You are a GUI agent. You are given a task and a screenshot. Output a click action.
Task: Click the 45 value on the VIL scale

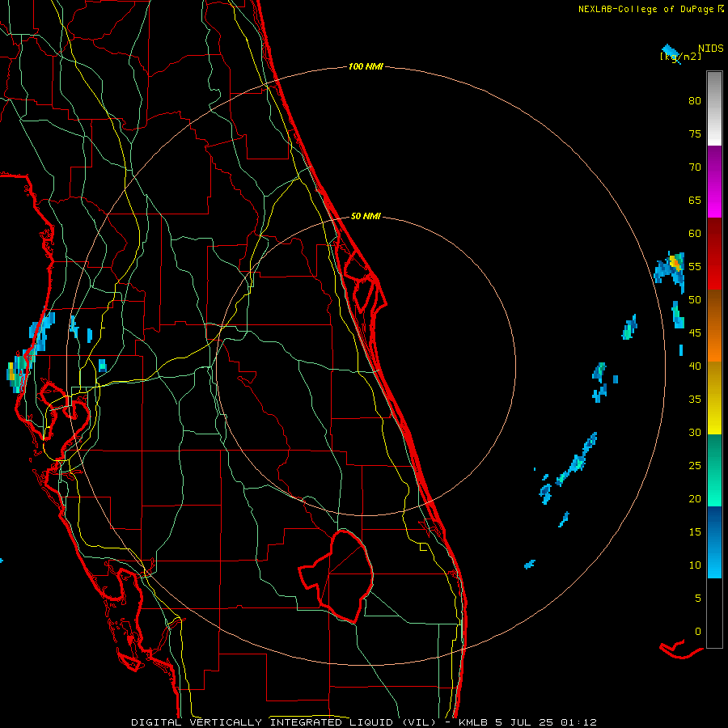coord(695,333)
